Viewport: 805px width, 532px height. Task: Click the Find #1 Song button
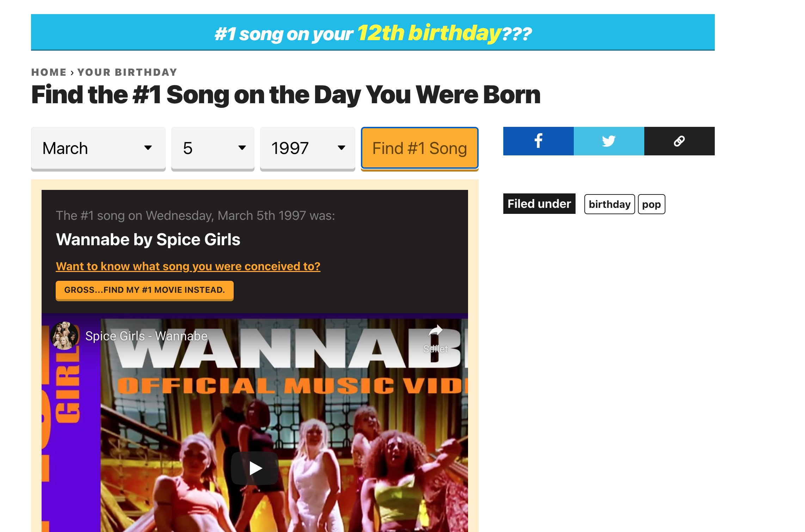pyautogui.click(x=419, y=148)
